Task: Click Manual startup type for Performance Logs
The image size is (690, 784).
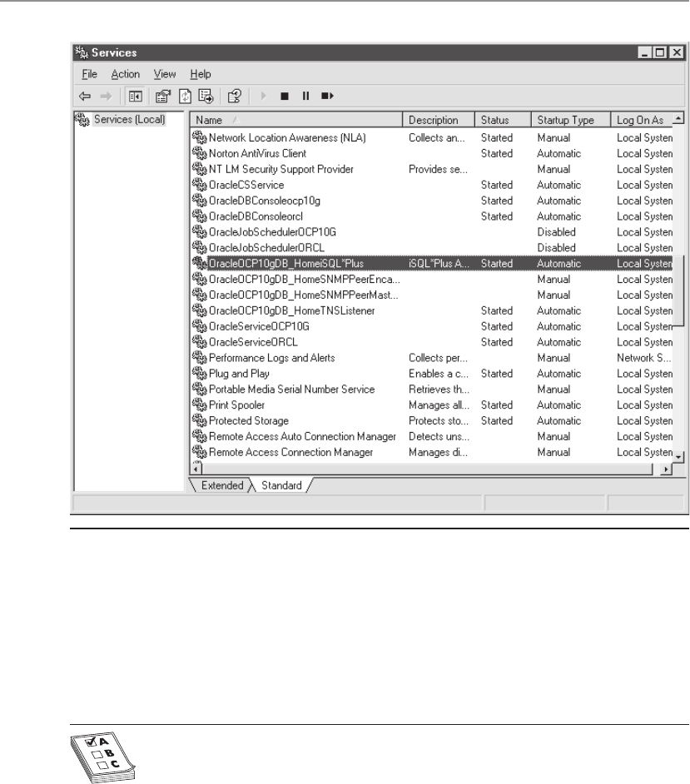Action: (553, 358)
